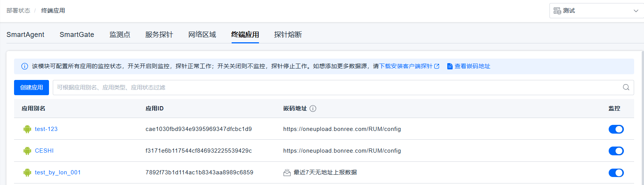This screenshot has width=644, height=185.
Task: Click Android icon beside CESHI
Action: tap(27, 151)
